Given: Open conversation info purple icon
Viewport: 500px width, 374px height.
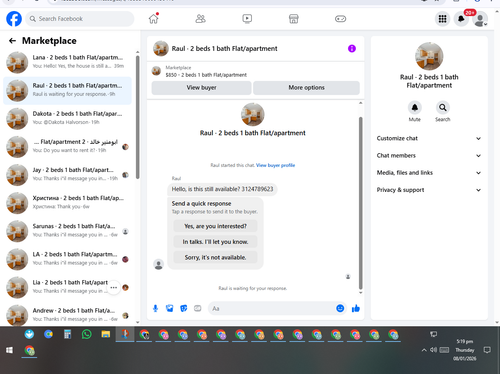Looking at the screenshot, I should click(x=352, y=49).
